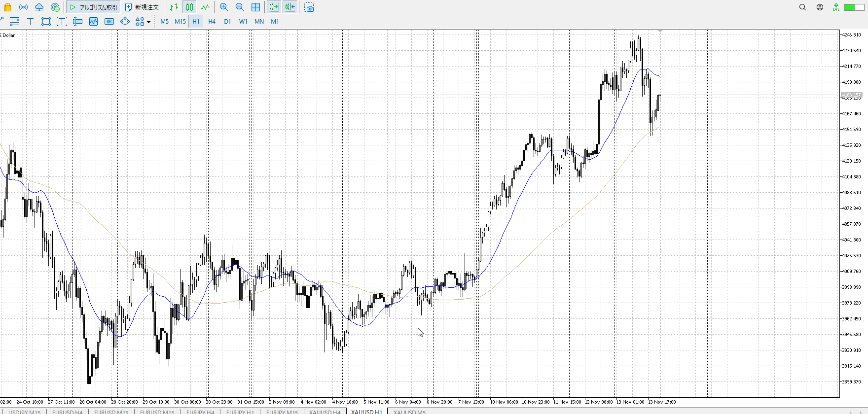The height and width of the screenshot is (414, 868).
Task: Zoom in on the chart
Action: 224,7
